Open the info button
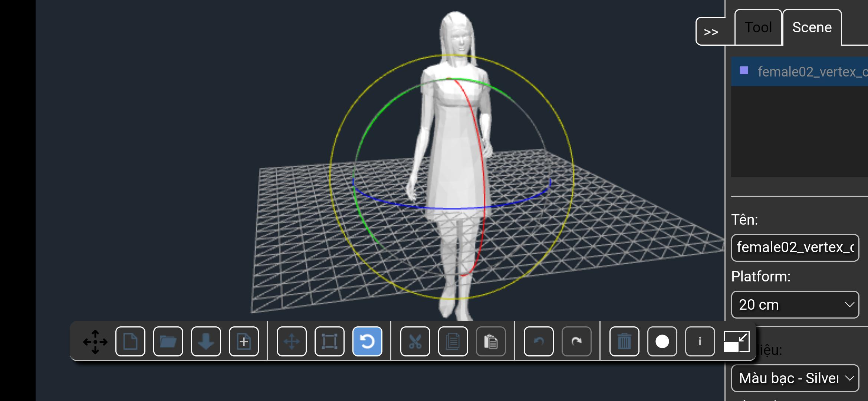The height and width of the screenshot is (401, 868). pyautogui.click(x=700, y=341)
